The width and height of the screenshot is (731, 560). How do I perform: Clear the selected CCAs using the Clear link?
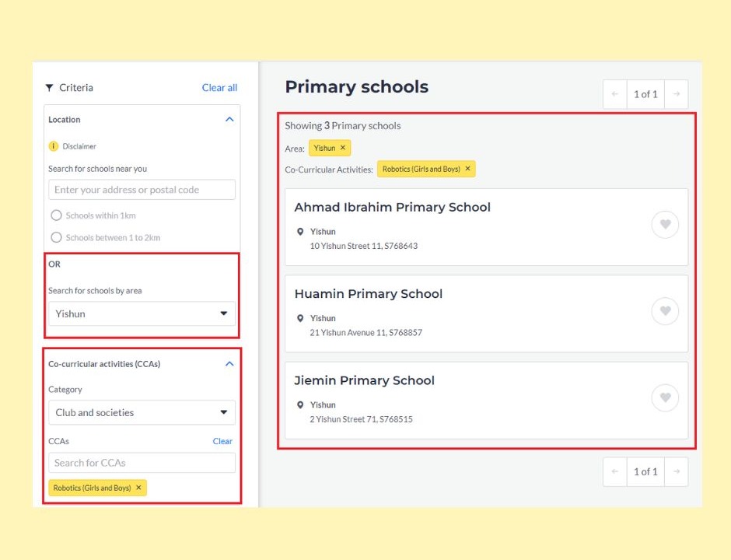pyautogui.click(x=222, y=441)
